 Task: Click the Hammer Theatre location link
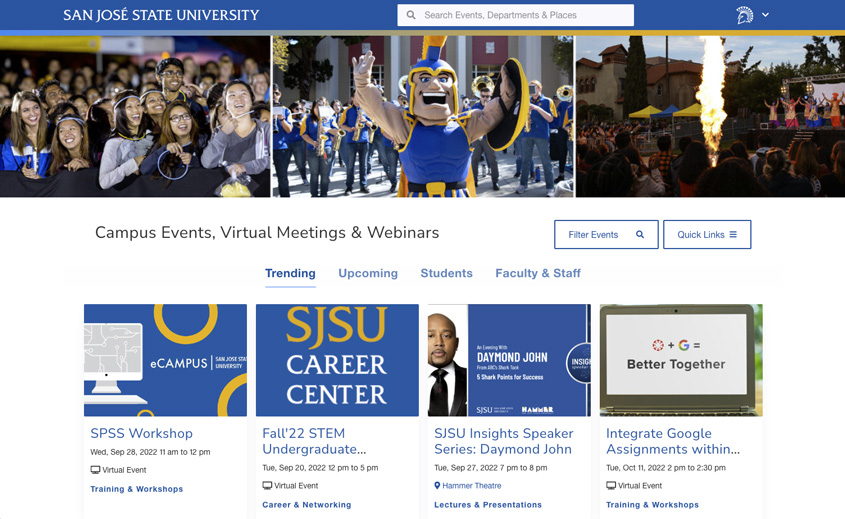[472, 486]
